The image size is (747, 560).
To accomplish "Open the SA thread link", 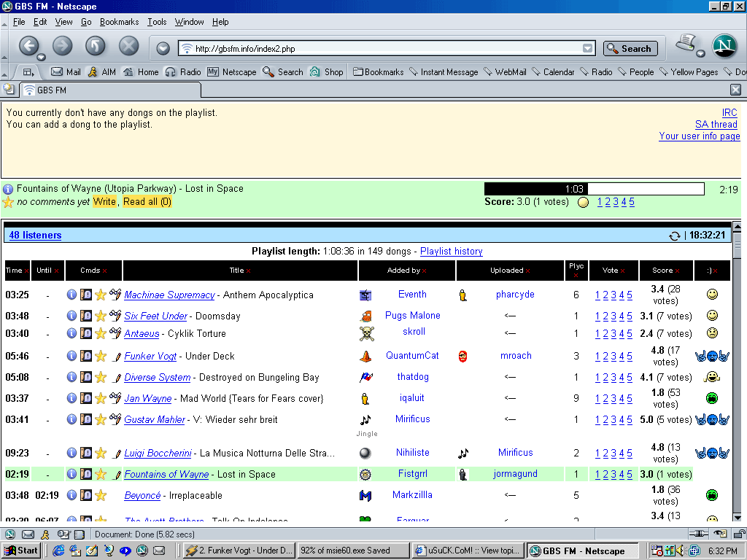I will (x=716, y=124).
